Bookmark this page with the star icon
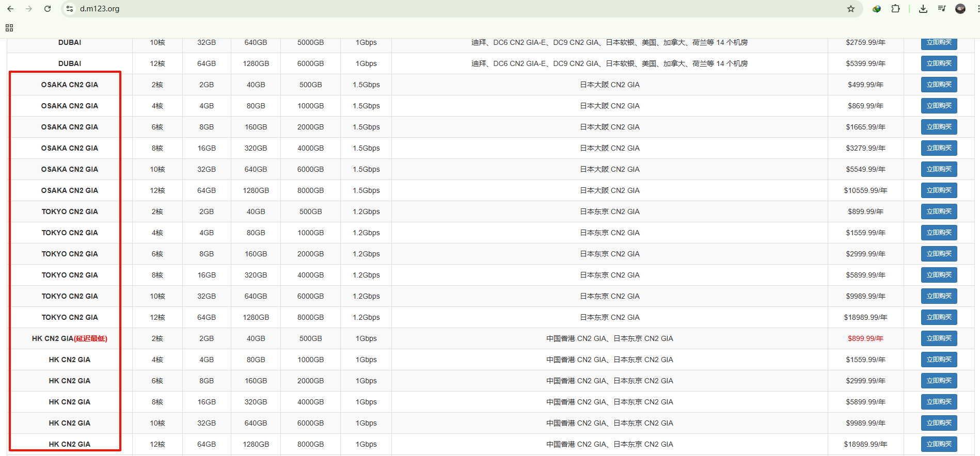The width and height of the screenshot is (980, 456). tap(851, 9)
